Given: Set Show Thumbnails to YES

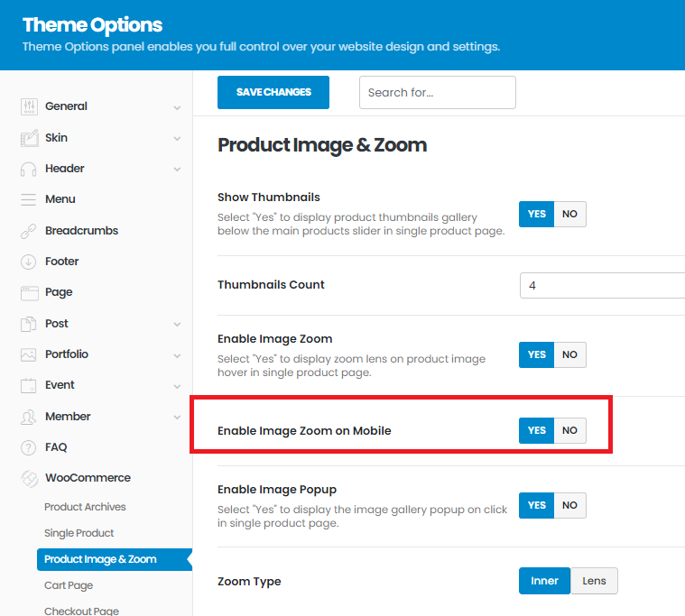Looking at the screenshot, I should click(x=536, y=214).
